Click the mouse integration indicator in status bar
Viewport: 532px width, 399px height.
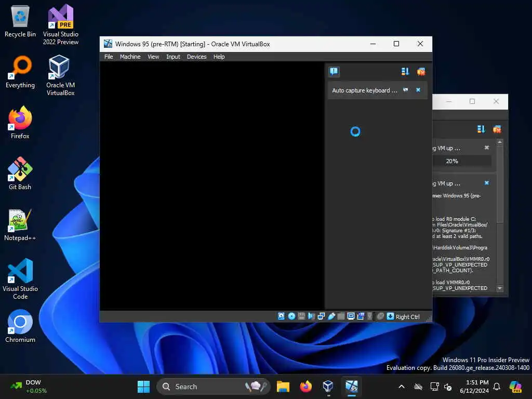point(381,316)
